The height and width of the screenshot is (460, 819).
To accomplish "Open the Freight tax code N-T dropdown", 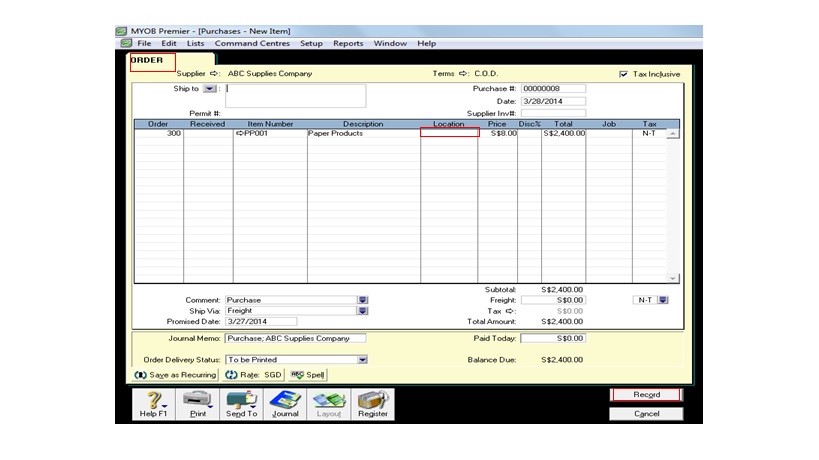I will point(663,300).
